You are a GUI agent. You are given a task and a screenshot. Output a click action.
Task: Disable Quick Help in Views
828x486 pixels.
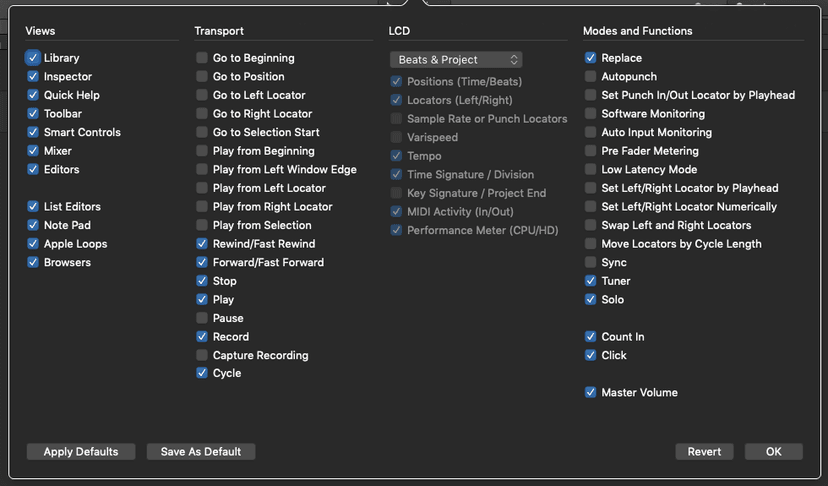(33, 95)
